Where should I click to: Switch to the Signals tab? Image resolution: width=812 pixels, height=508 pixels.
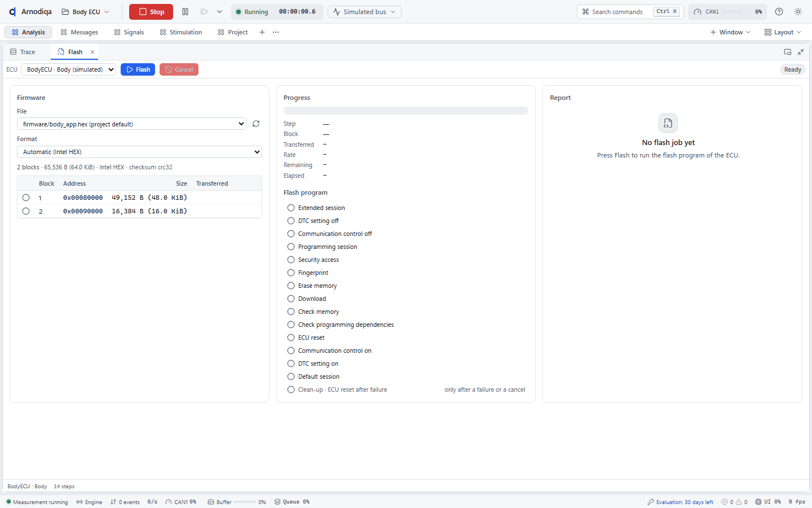129,32
